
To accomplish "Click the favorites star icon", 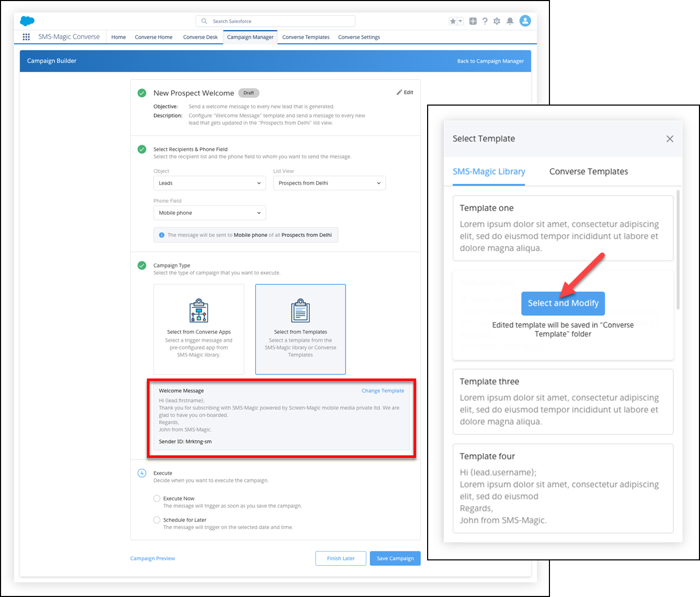I will point(453,21).
